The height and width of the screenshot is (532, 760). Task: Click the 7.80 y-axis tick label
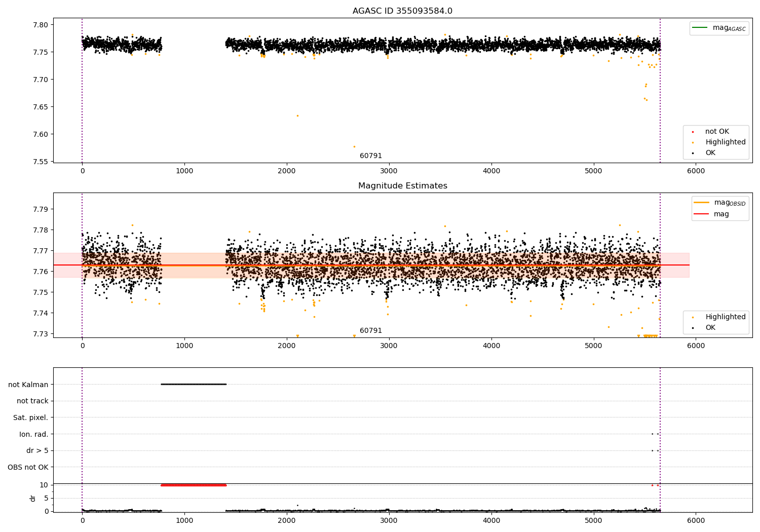click(x=41, y=25)
